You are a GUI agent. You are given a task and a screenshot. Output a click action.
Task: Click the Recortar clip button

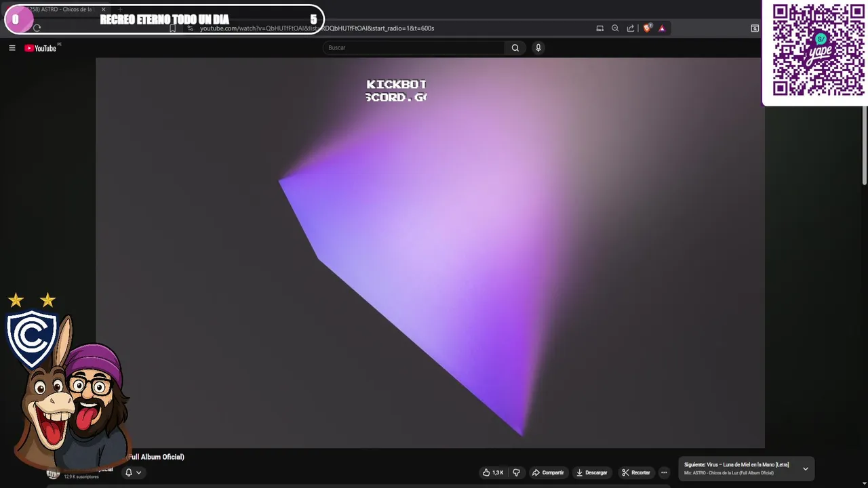636,472
